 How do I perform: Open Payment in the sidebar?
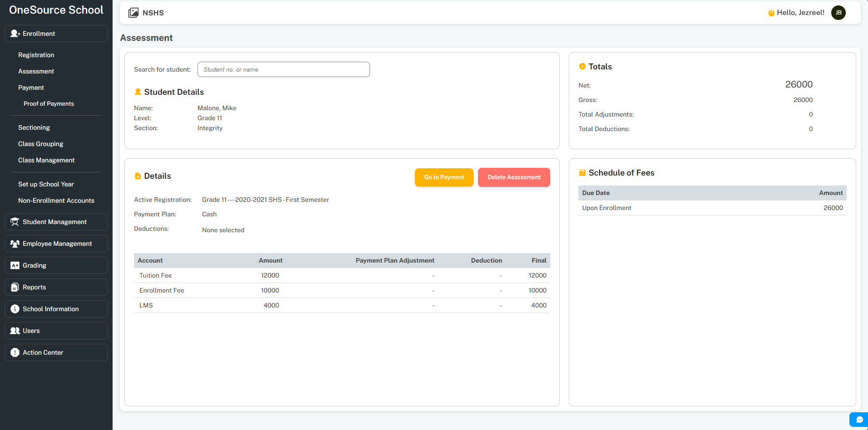tap(31, 88)
